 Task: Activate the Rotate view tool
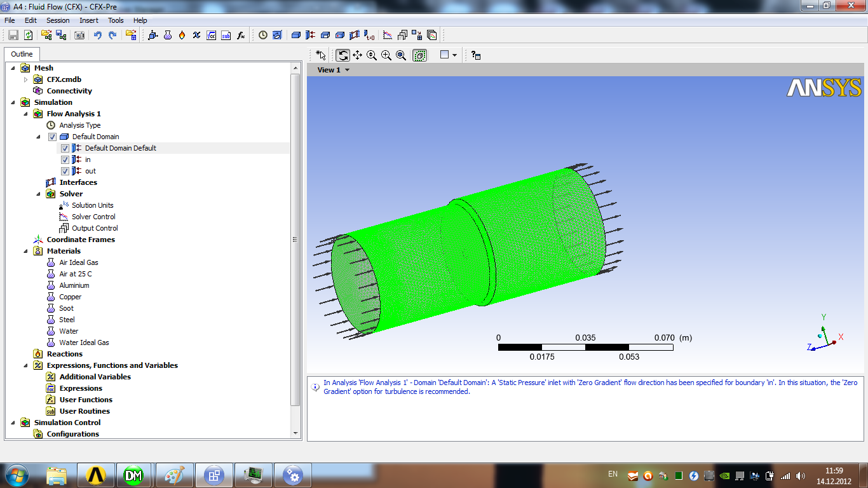click(x=342, y=55)
